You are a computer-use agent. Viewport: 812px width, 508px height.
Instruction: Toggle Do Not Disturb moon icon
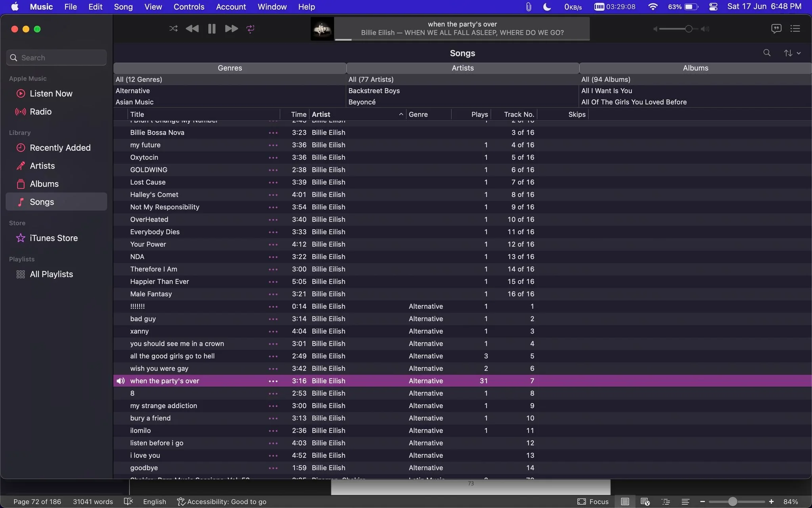click(x=547, y=7)
